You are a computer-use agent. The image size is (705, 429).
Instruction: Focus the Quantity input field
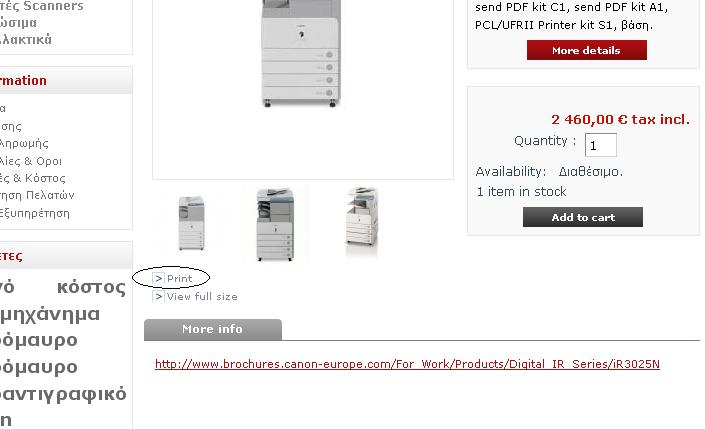[601, 145]
